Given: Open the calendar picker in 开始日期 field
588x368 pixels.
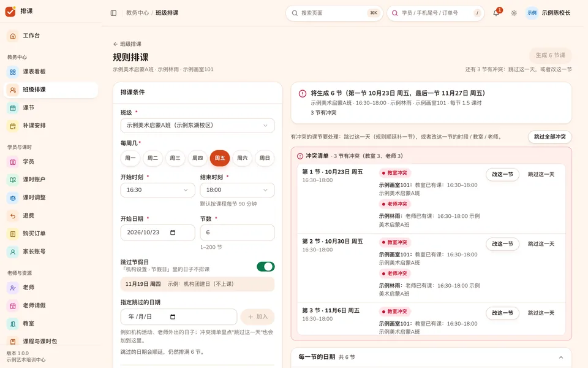Looking at the screenshot, I should pyautogui.click(x=173, y=232).
